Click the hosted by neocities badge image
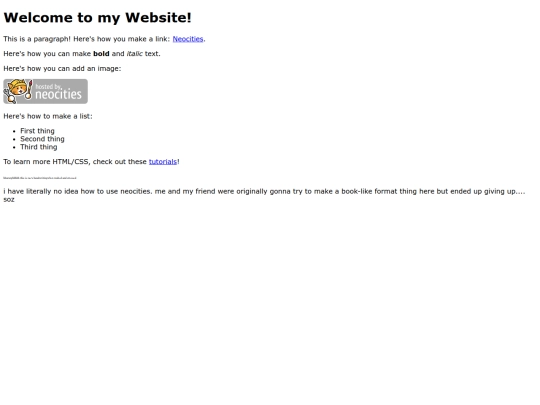This screenshot has width=540, height=405. click(x=45, y=91)
